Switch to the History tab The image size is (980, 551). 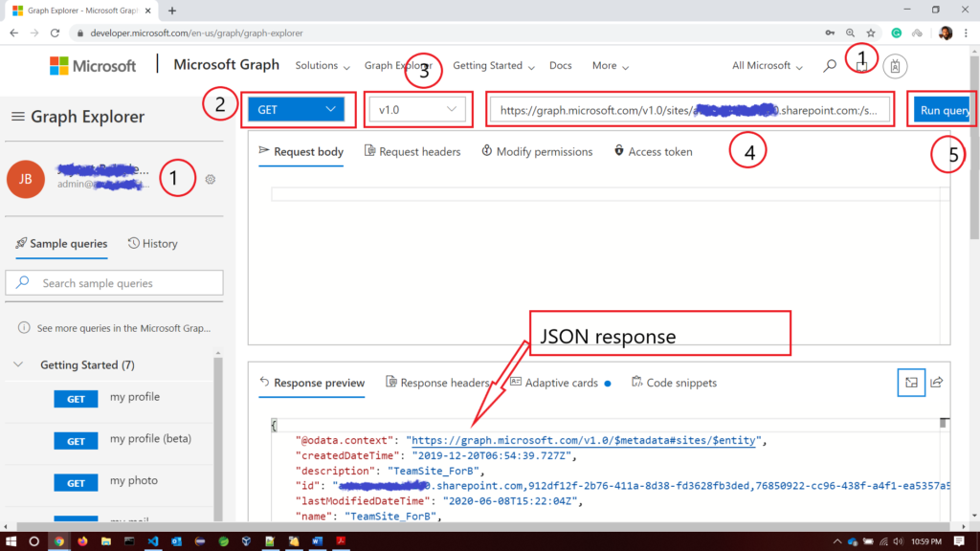(152, 244)
